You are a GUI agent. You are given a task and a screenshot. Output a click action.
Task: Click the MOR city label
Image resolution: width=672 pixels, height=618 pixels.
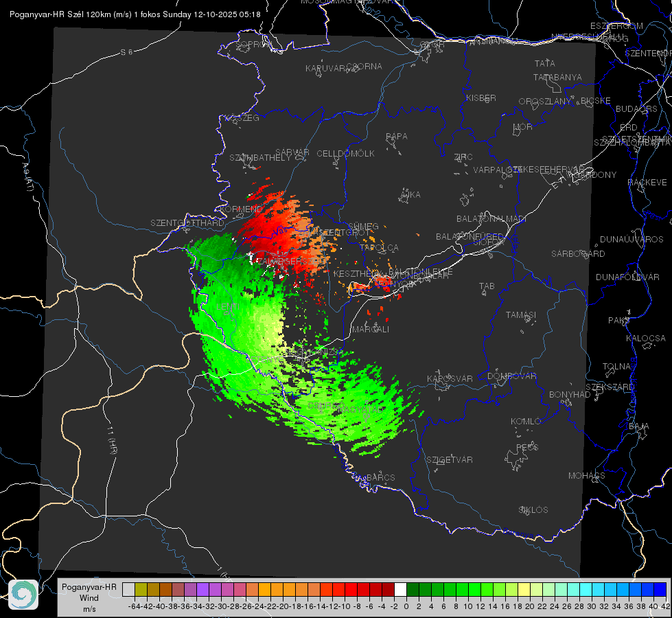pyautogui.click(x=523, y=126)
